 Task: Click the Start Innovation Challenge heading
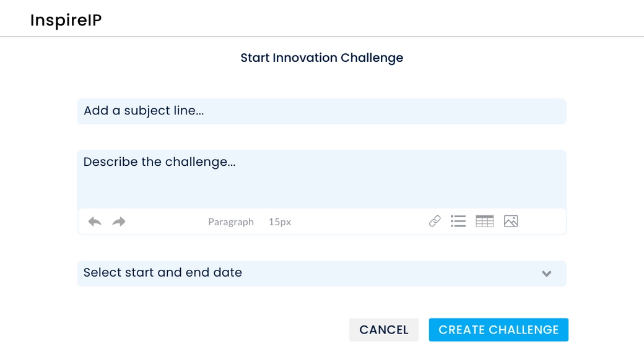(x=322, y=58)
